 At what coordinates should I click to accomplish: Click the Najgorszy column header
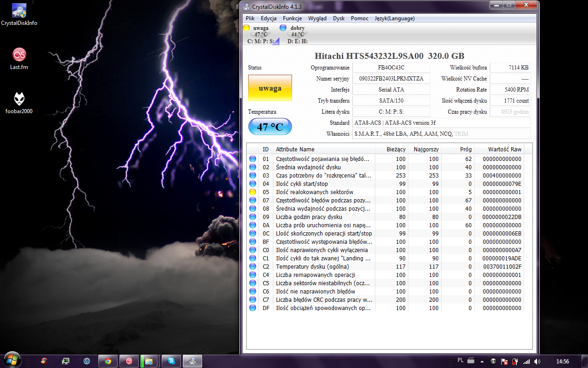click(x=424, y=149)
